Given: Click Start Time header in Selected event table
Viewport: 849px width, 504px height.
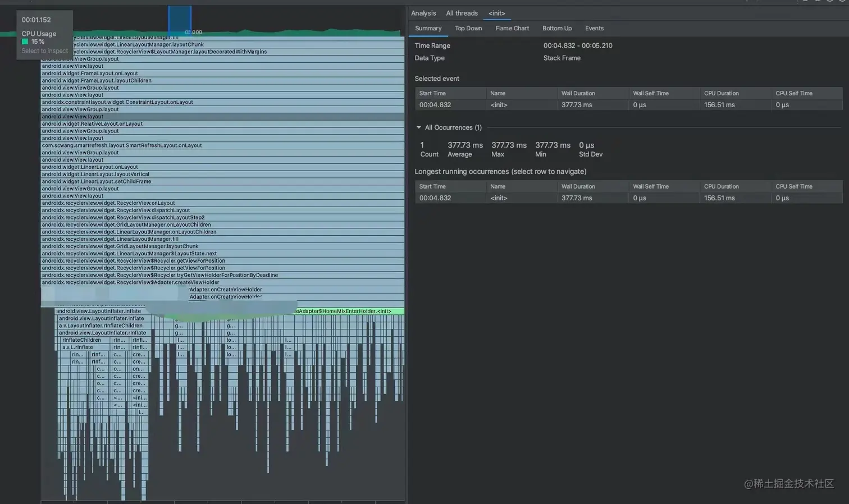Looking at the screenshot, I should (450, 93).
